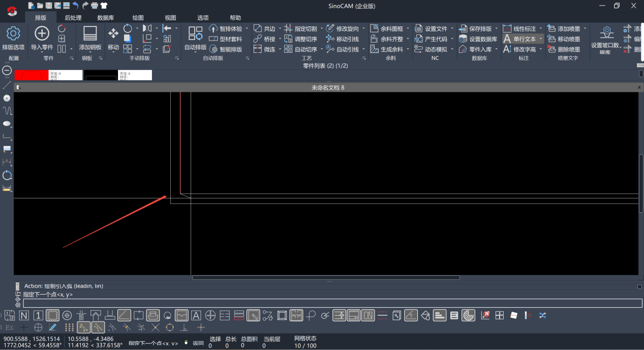Click the print icon in title bar
Screen dimensions: 644x350
pyautogui.click(x=95, y=6)
